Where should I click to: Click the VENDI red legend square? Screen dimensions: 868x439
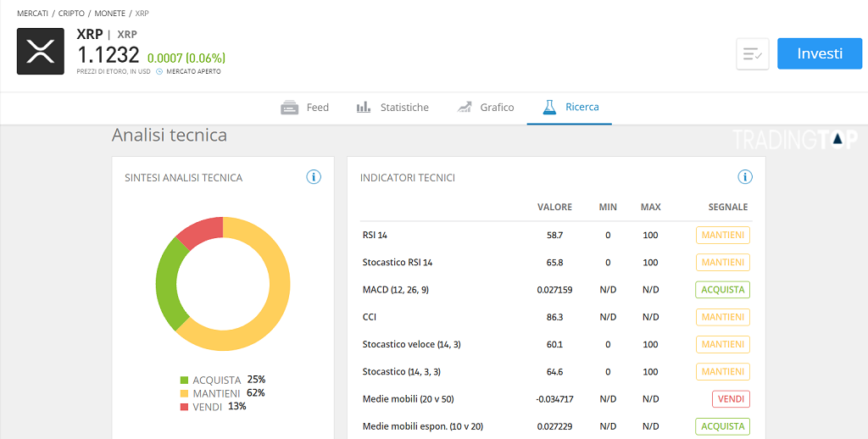pos(184,407)
